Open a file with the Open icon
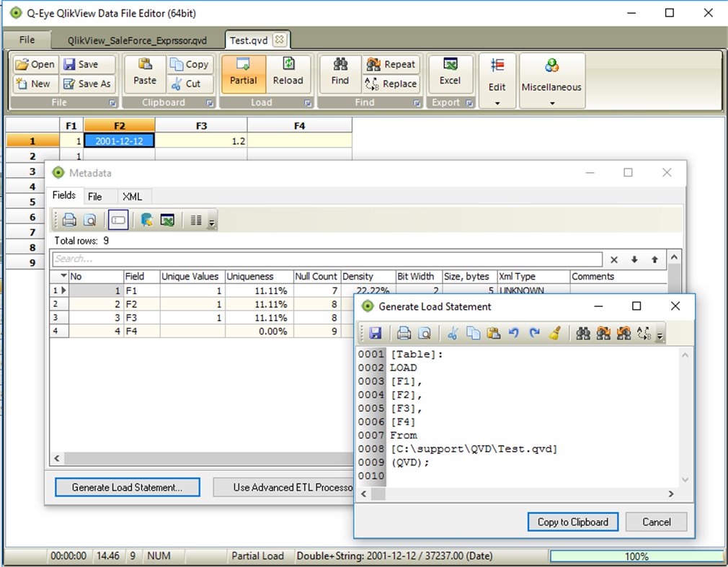This screenshot has height=567, width=728. click(x=35, y=65)
